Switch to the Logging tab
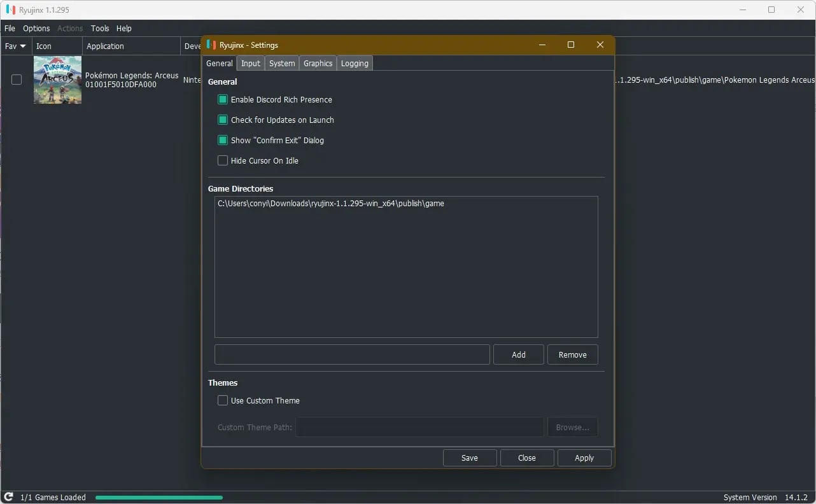This screenshot has width=816, height=504. pyautogui.click(x=355, y=63)
